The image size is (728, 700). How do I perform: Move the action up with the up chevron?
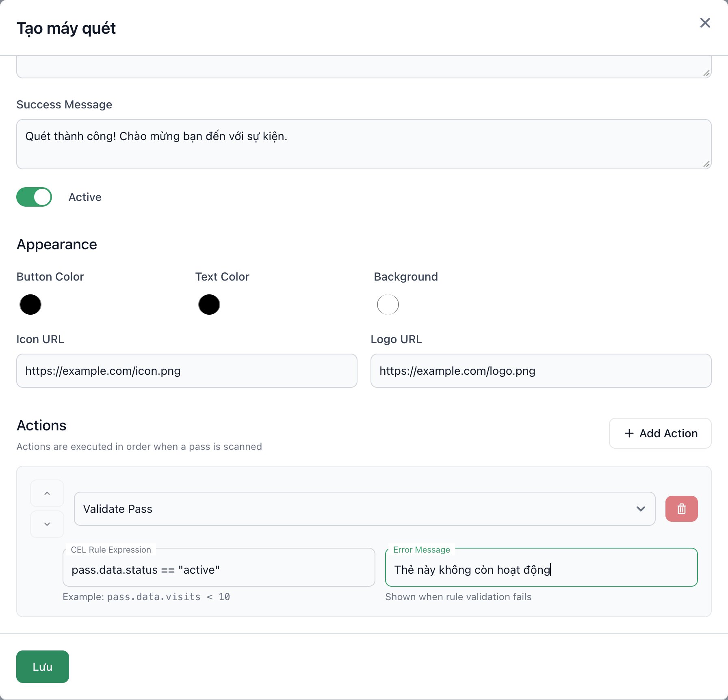coord(47,493)
